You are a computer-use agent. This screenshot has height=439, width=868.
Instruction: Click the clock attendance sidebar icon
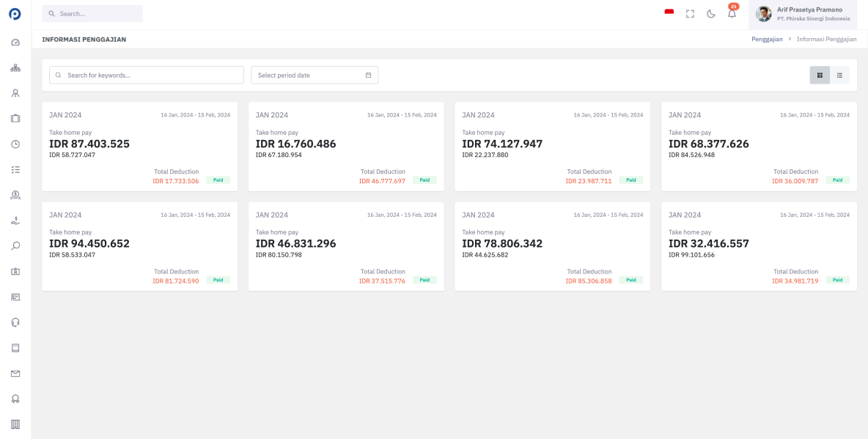(x=15, y=144)
